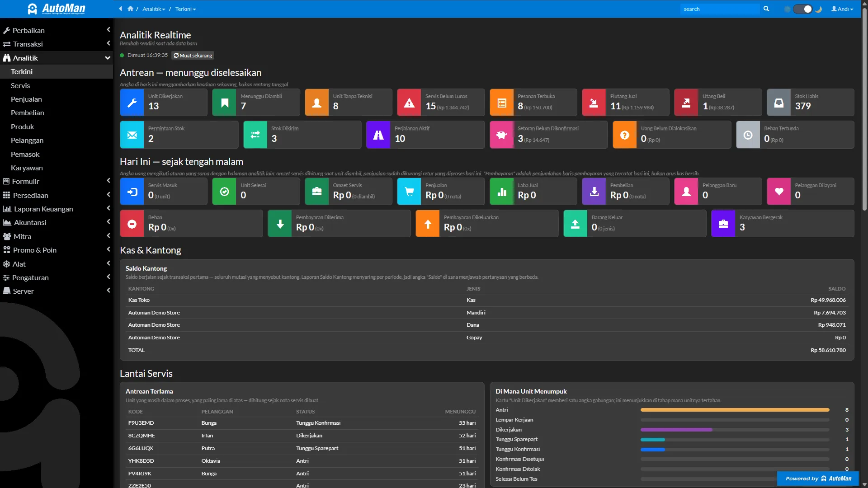The width and height of the screenshot is (868, 488).
Task: Click the Stok Dikirim exchange icon
Action: pos(255,135)
